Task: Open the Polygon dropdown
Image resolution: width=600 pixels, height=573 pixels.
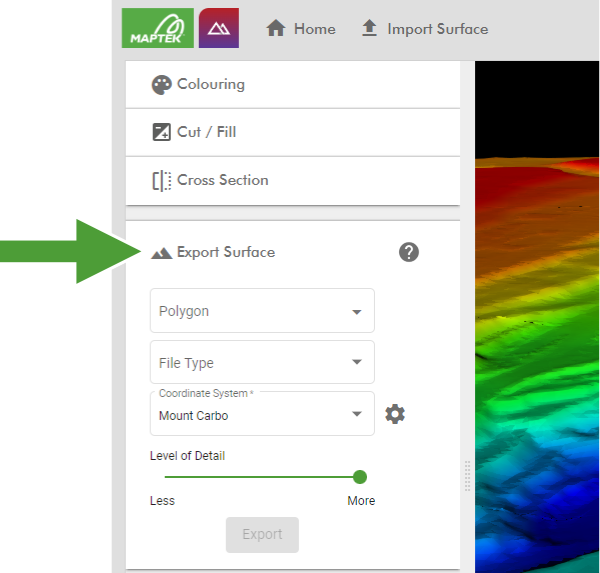Action: [262, 310]
